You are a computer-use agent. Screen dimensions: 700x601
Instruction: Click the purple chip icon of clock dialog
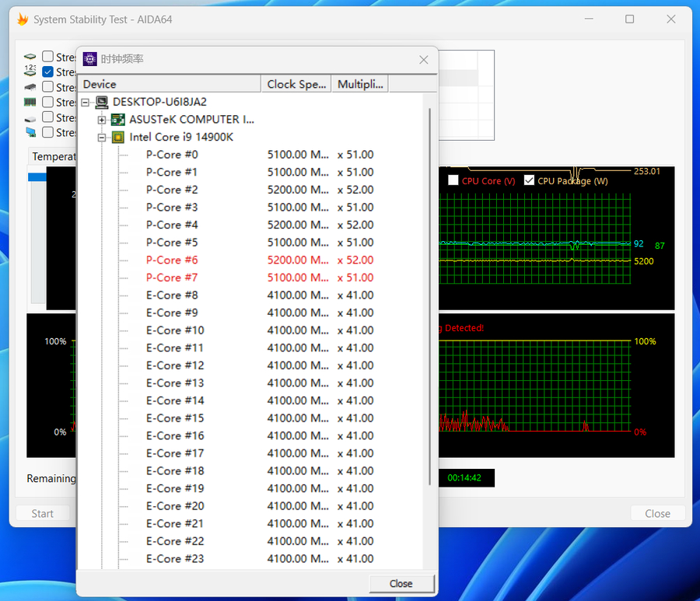(x=89, y=59)
